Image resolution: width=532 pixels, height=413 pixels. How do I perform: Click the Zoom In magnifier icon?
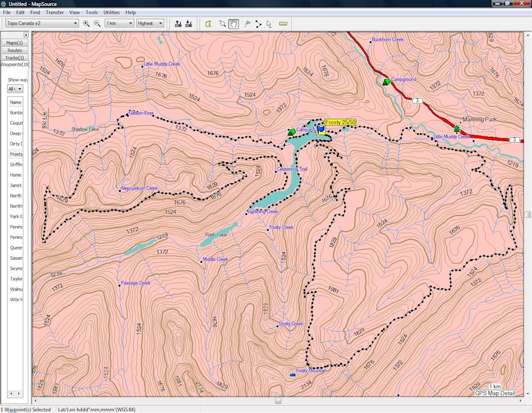coord(86,23)
